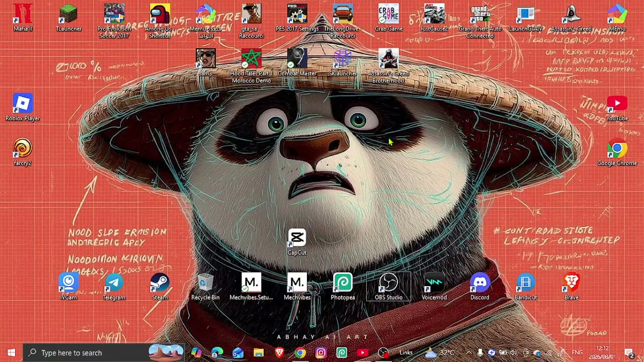The width and height of the screenshot is (644, 362).
Task: Launch Microsoft Edge from the taskbar
Action: point(217,352)
